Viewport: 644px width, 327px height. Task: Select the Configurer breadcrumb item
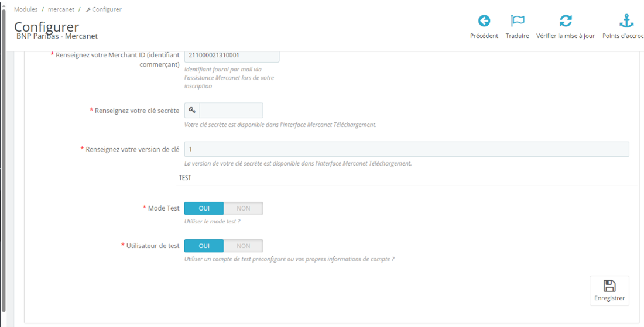(107, 10)
